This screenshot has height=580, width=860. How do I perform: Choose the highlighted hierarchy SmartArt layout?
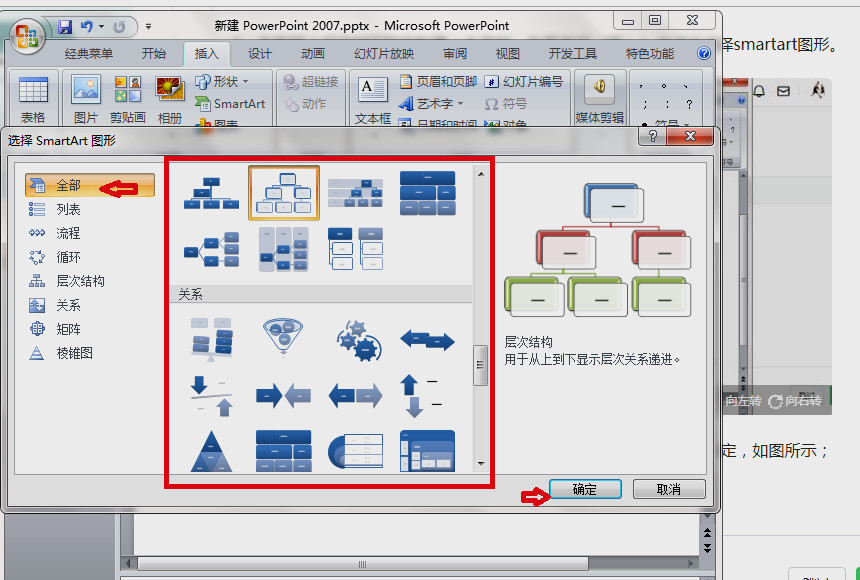click(284, 193)
